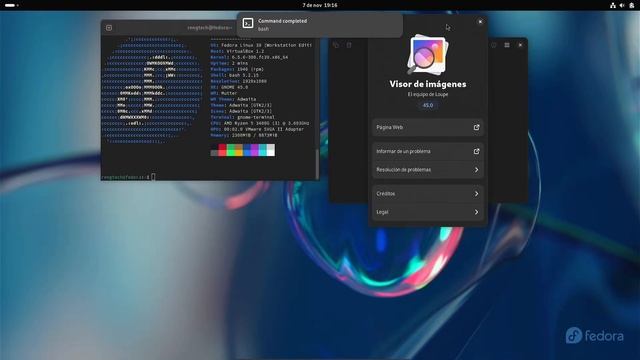Open the Activities workspace indicator
The width and height of the screenshot is (640, 360).
tap(11, 5)
